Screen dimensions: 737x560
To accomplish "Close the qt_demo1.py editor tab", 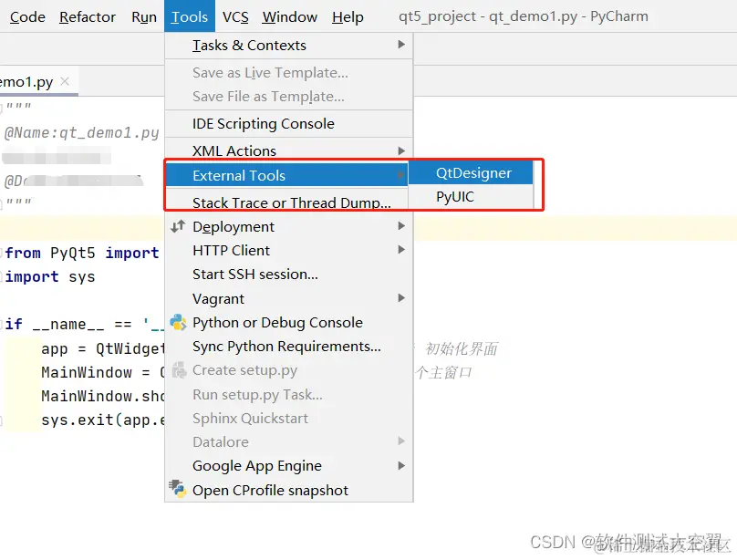I will [65, 81].
